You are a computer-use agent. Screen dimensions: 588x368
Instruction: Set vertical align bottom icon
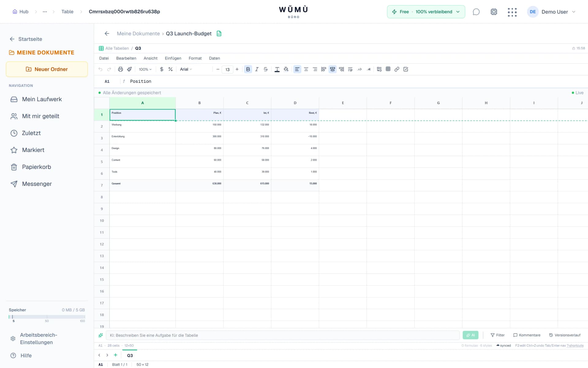(341, 69)
